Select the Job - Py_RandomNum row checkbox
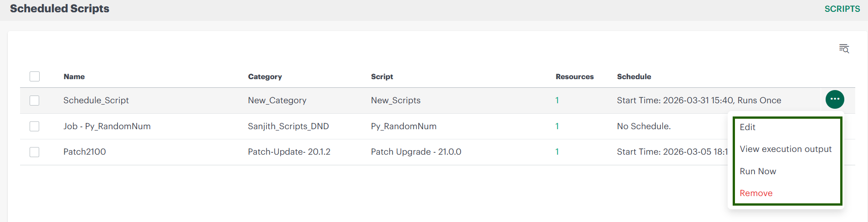This screenshot has width=868, height=222. 35,126
